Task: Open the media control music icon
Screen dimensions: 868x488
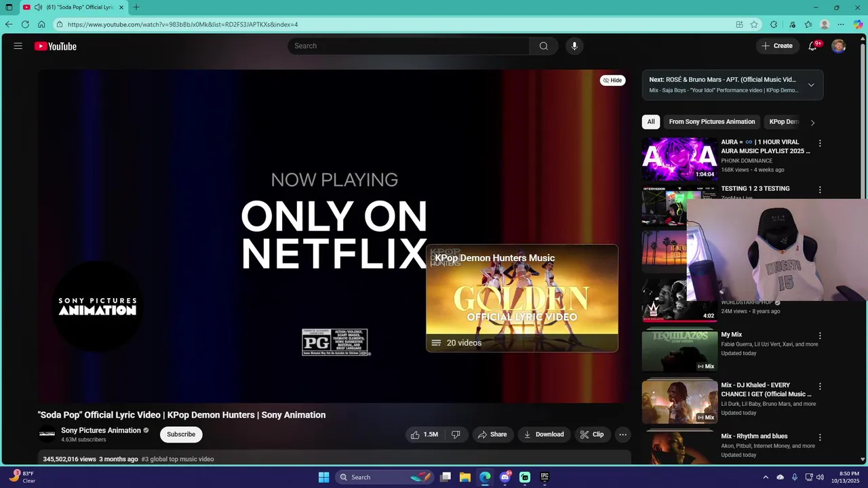Action: (792, 24)
